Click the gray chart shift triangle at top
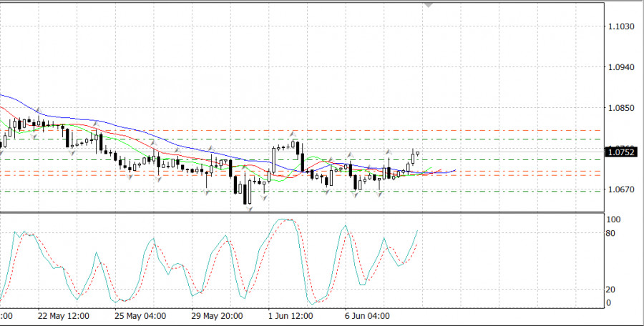 pyautogui.click(x=429, y=4)
